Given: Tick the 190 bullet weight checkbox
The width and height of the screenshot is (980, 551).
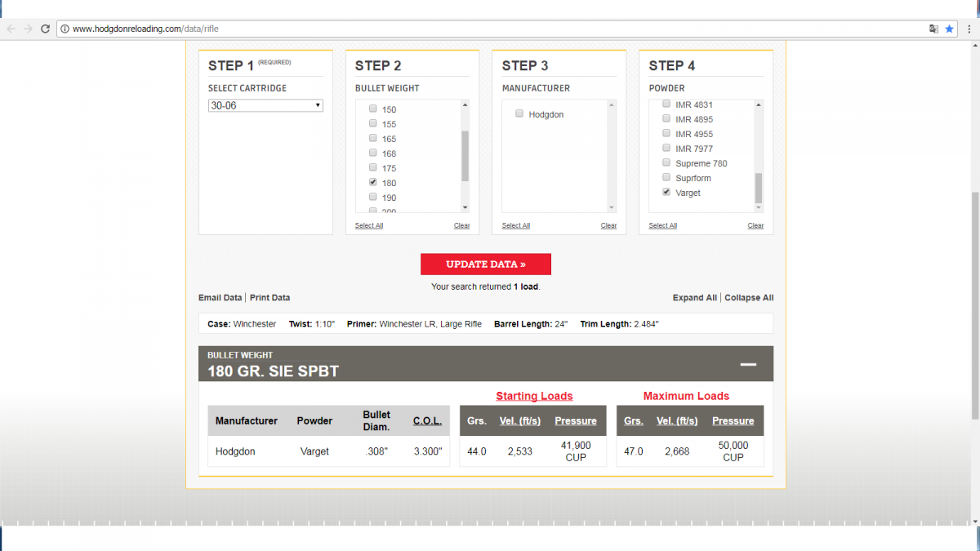Looking at the screenshot, I should click(x=373, y=197).
